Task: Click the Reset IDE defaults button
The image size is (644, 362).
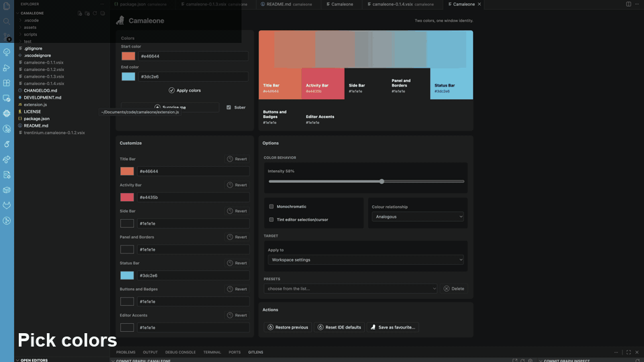Action: coord(339,327)
